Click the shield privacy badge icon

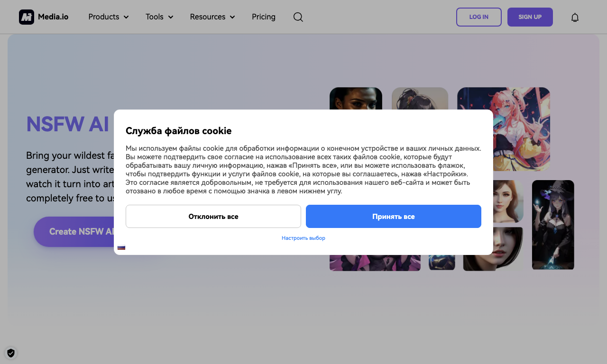point(11,353)
